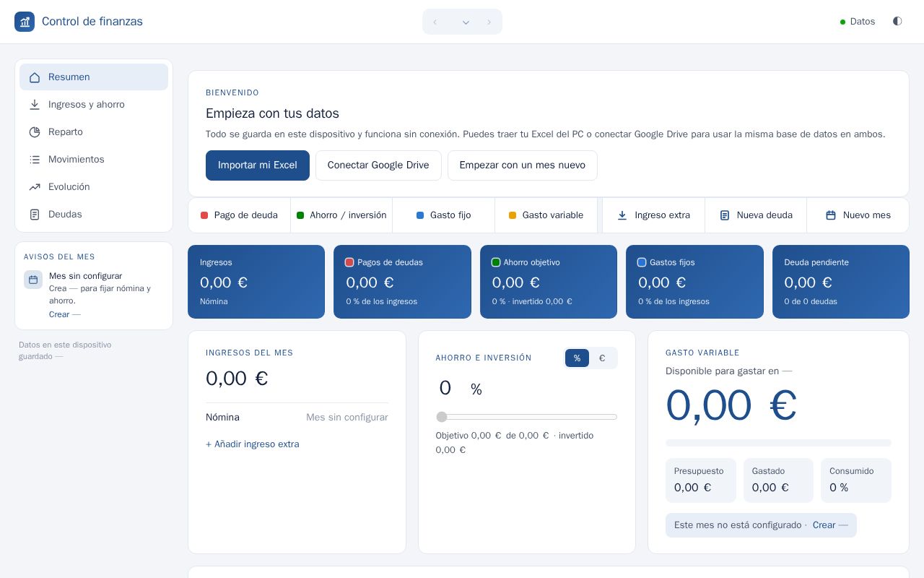Screen dimensions: 924x578
Task: Click the Evolución trend icon
Action: pyautogui.click(x=35, y=187)
